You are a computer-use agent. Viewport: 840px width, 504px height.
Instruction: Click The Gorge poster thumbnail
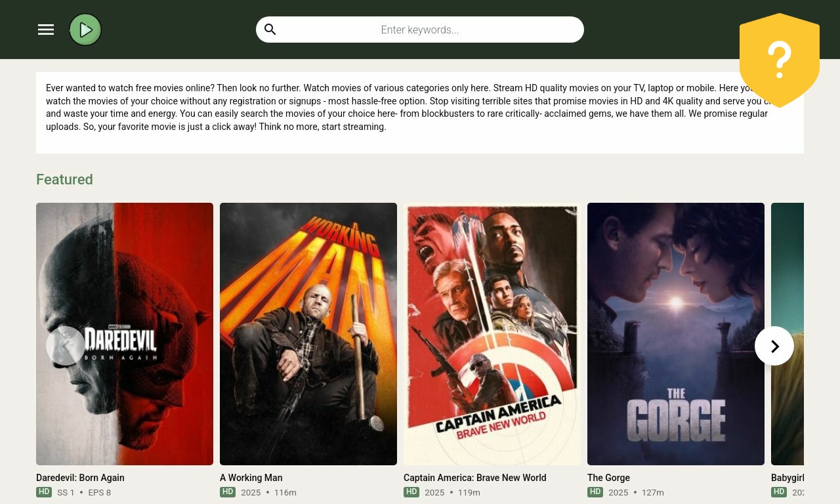point(676,333)
